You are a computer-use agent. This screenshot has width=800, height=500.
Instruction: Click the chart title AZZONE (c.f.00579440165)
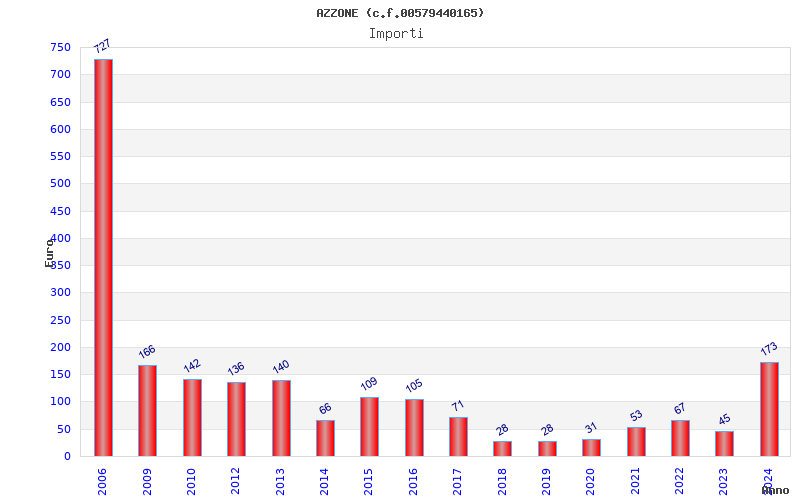pyautogui.click(x=400, y=13)
